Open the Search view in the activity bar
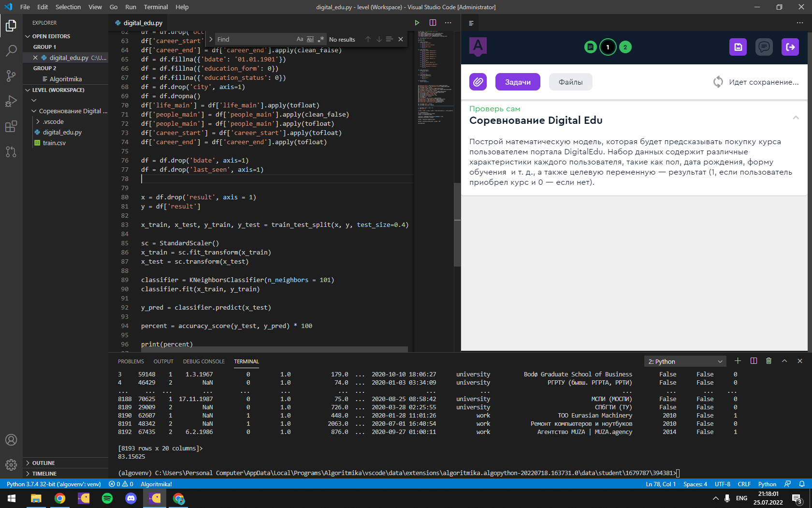Screen dimensions: 812x508 (11, 51)
